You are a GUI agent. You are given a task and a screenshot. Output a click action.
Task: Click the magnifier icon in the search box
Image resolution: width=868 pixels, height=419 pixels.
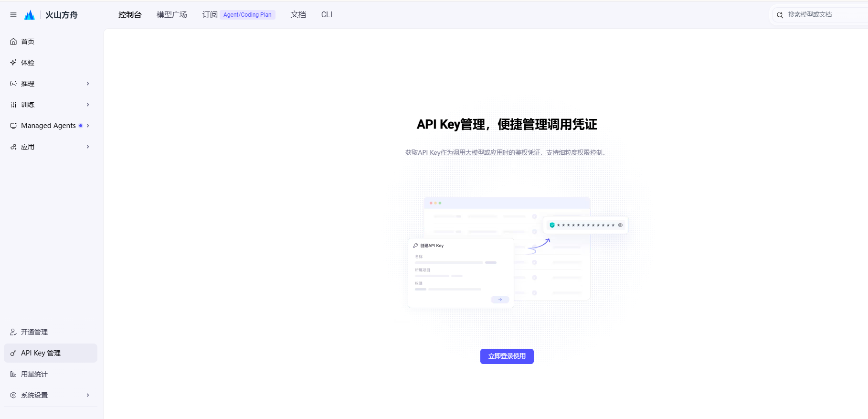(x=780, y=15)
